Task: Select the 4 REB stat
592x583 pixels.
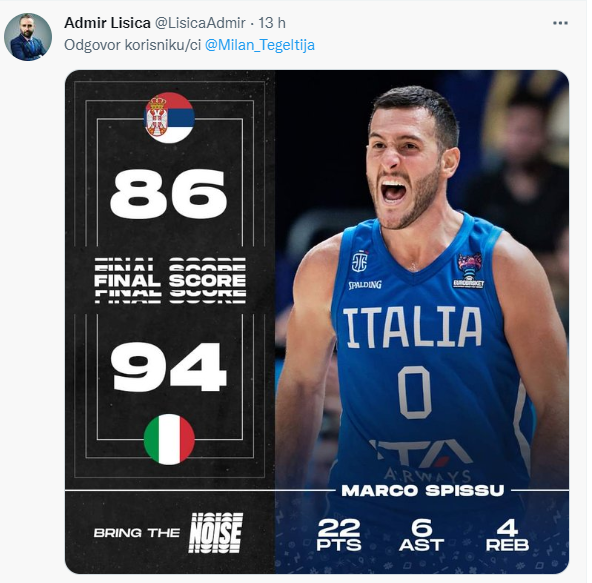Action: click(x=507, y=535)
